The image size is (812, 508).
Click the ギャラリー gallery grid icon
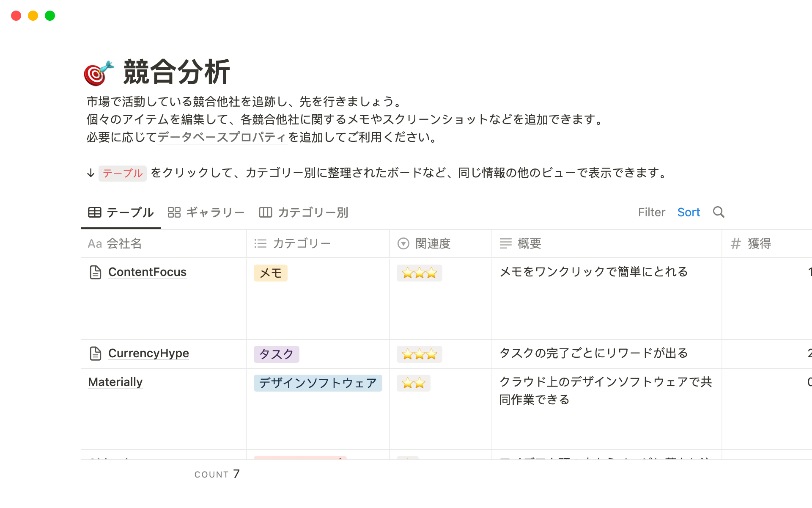click(174, 213)
